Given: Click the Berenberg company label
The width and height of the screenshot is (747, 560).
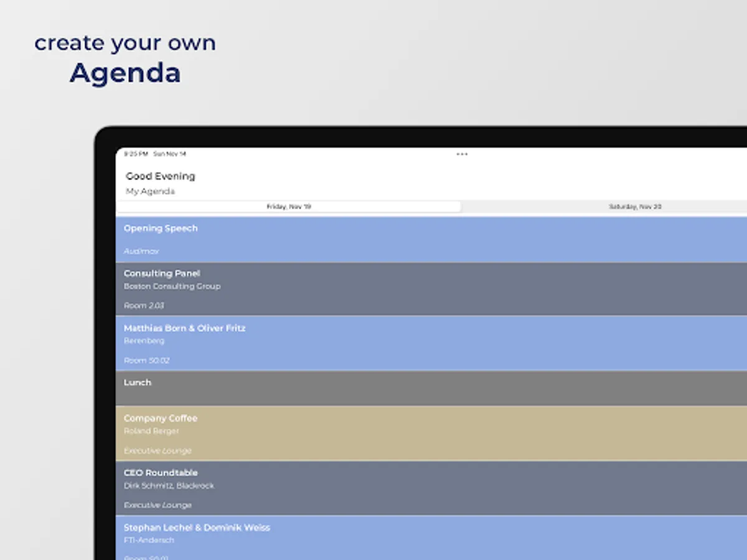Looking at the screenshot, I should click(144, 341).
